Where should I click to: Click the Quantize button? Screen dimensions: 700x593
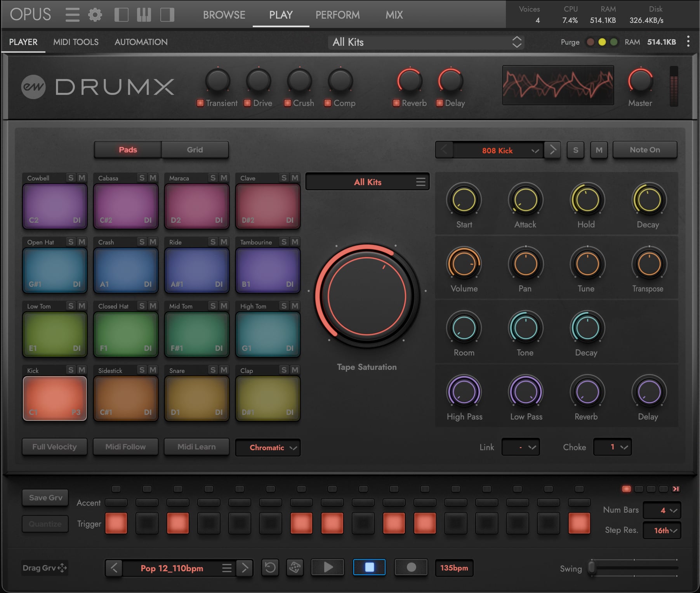tap(45, 524)
